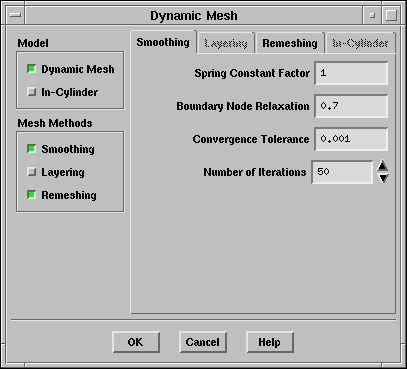Click the Model group heading
The image size is (407, 369).
click(x=33, y=43)
